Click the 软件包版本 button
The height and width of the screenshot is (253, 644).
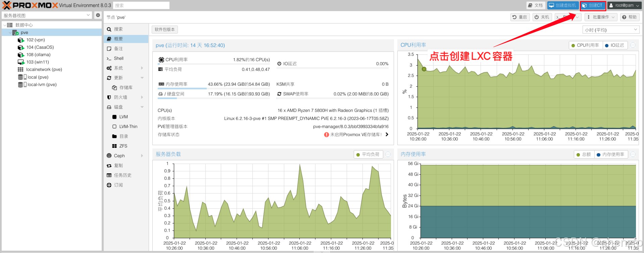164,30
